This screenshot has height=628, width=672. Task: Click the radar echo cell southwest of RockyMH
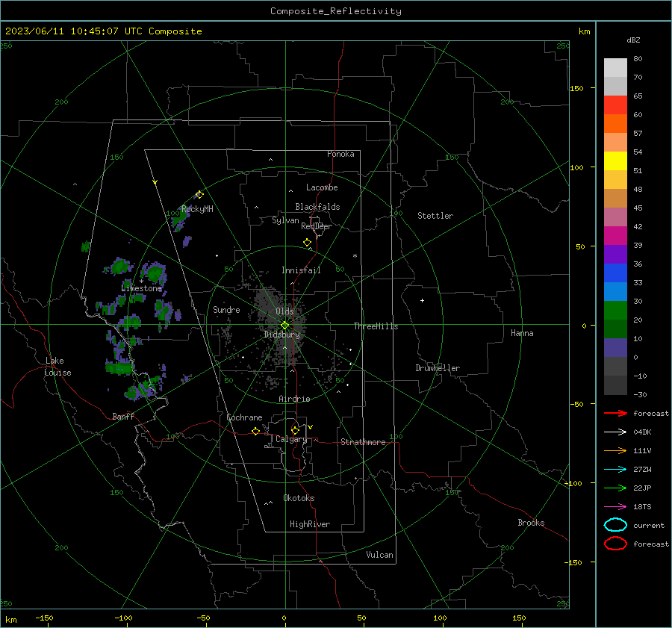pyautogui.click(x=180, y=218)
